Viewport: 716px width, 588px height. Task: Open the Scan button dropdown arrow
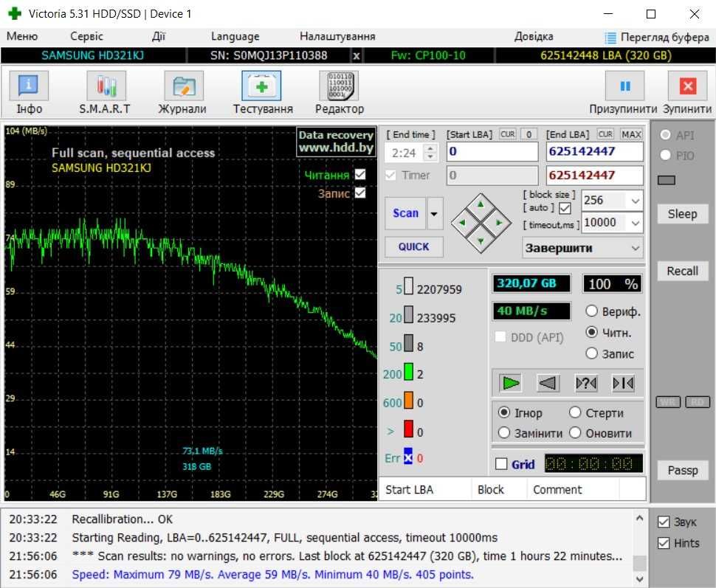point(434,213)
